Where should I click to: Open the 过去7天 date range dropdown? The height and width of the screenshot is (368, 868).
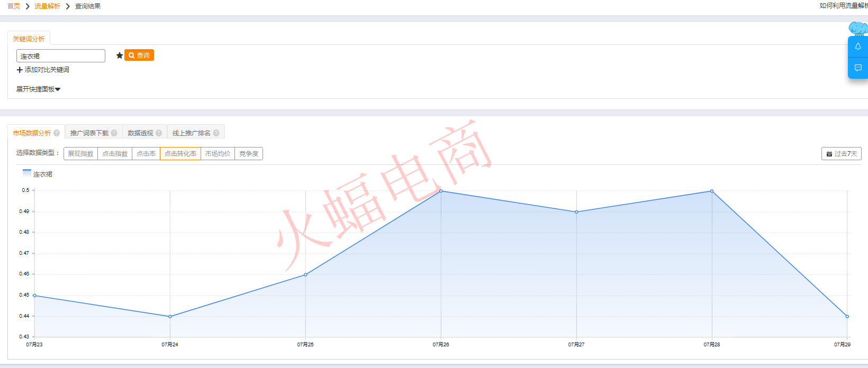(x=841, y=154)
